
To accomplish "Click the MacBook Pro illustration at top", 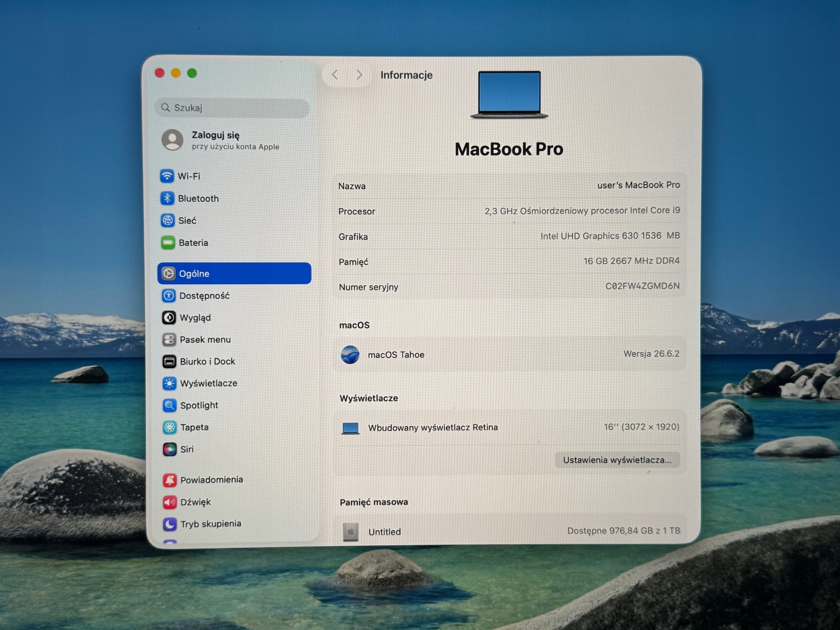I will tap(509, 94).
